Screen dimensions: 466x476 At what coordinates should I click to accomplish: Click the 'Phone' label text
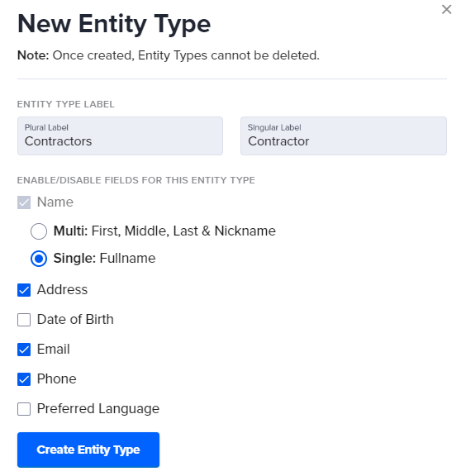pyautogui.click(x=57, y=378)
